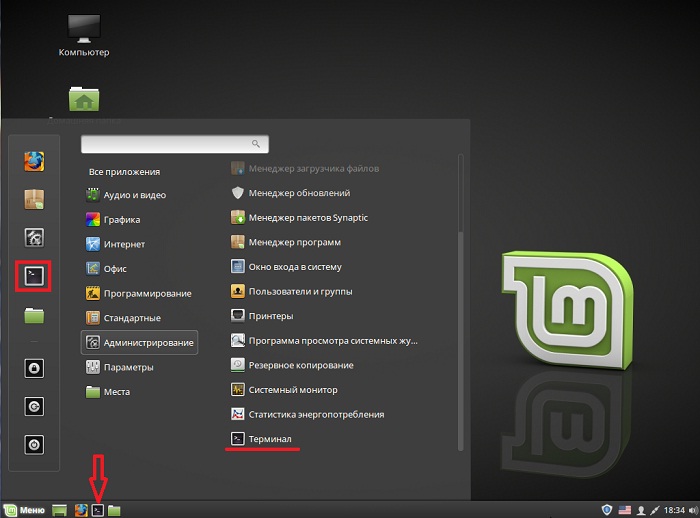Click the network connection tray icon
This screenshot has width=700, height=518.
[655, 510]
